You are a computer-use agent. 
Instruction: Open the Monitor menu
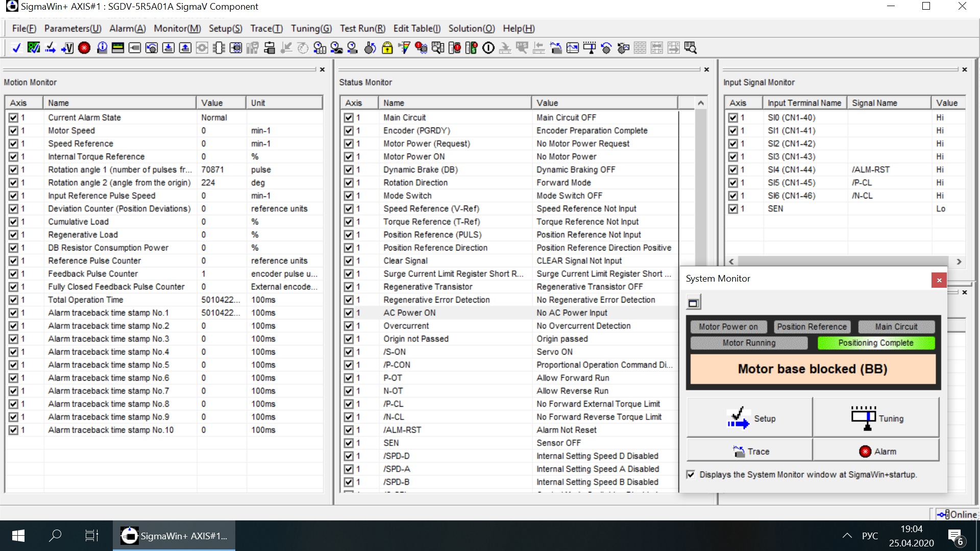point(177,29)
